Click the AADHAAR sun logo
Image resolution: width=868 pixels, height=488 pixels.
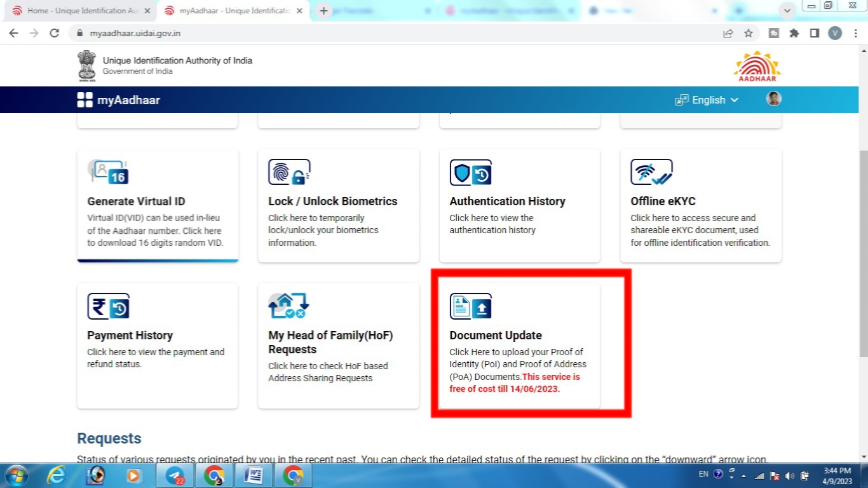coord(757,66)
